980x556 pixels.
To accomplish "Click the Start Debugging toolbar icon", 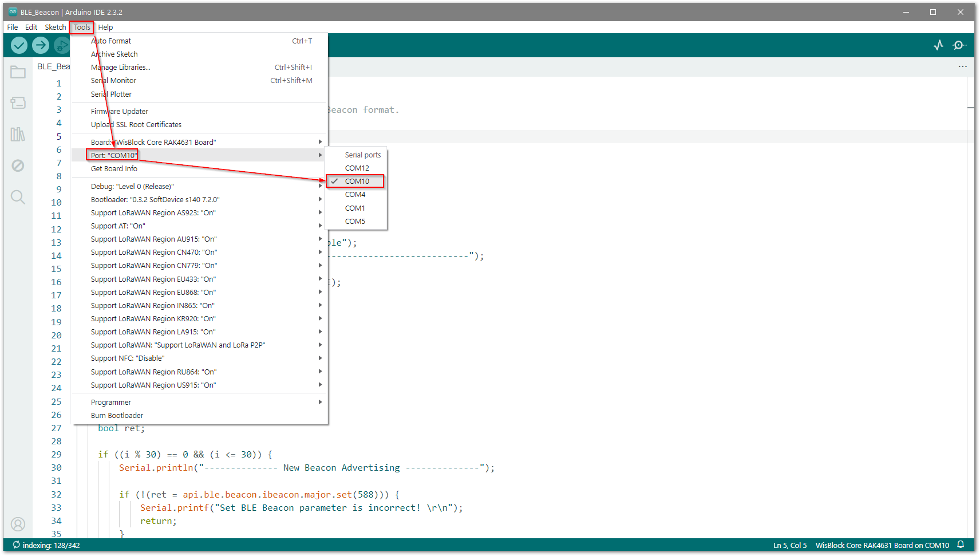I will tap(61, 45).
